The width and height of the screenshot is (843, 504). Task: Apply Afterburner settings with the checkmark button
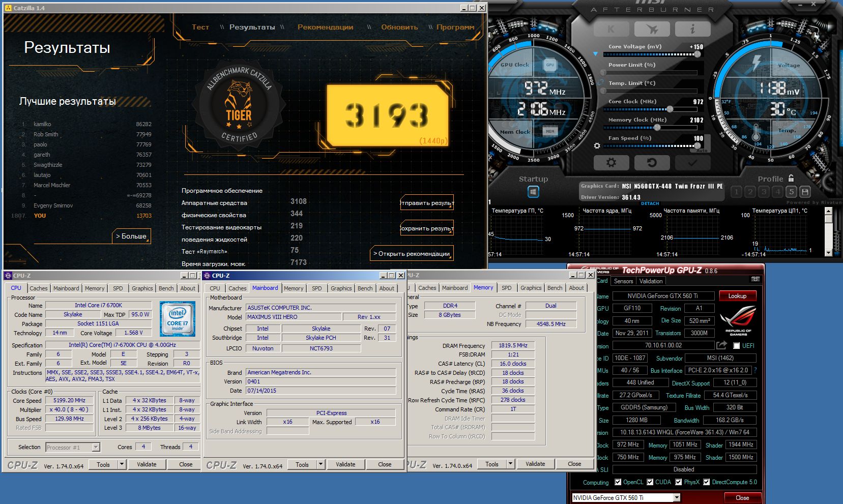(692, 163)
